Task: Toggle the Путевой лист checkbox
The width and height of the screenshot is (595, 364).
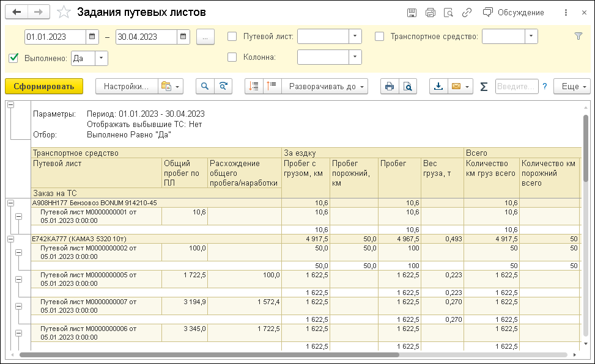Action: pos(232,37)
